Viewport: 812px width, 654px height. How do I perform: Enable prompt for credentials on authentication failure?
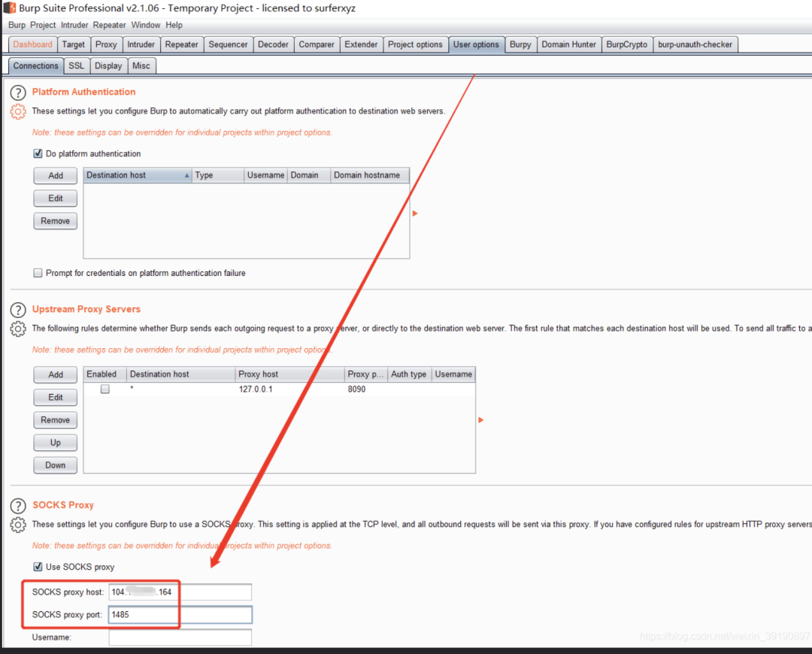pyautogui.click(x=38, y=273)
